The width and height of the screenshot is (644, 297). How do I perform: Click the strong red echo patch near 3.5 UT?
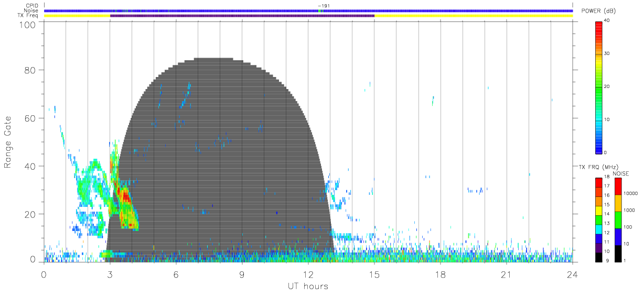pos(125,196)
